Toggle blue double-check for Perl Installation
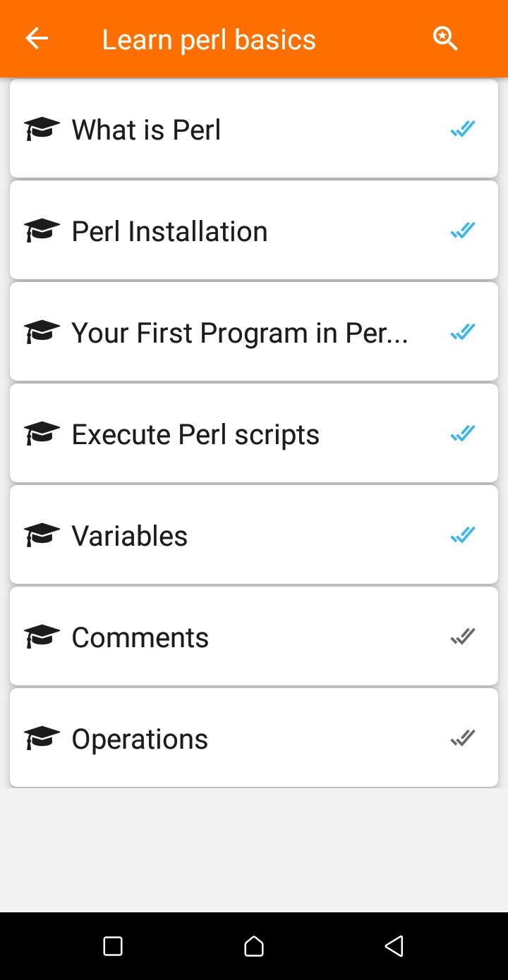Screen dimensions: 508x980 pos(463,231)
